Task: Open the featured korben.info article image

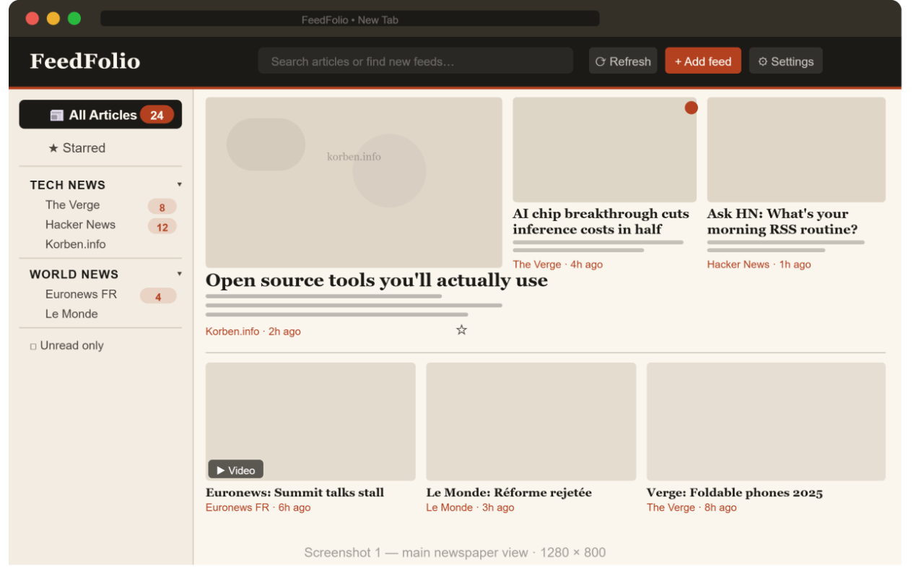Action: coord(354,183)
